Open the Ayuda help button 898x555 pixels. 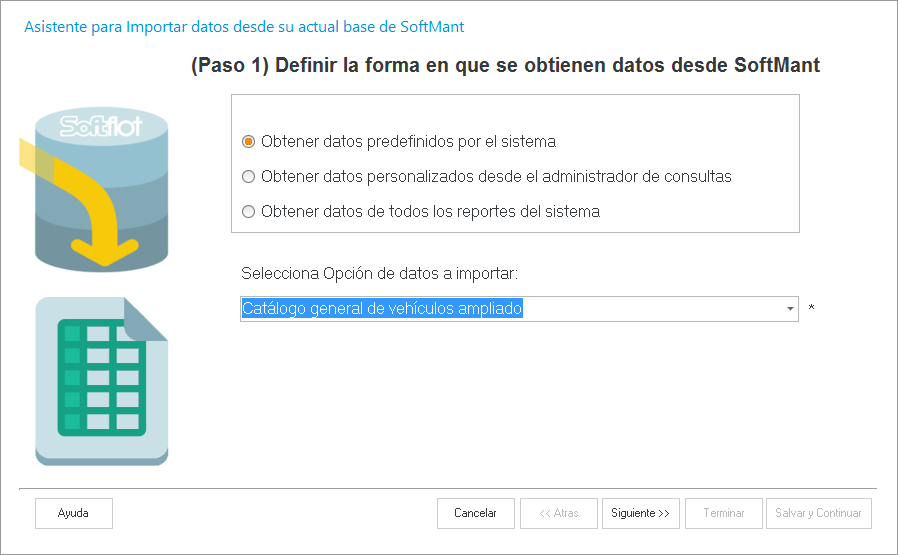73,513
